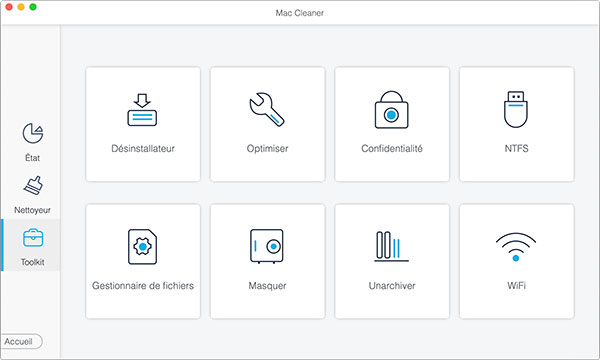The width and height of the screenshot is (600, 360).
Task: Open the Gestionnaire de fichiers file-gear icon
Action: click(142, 247)
